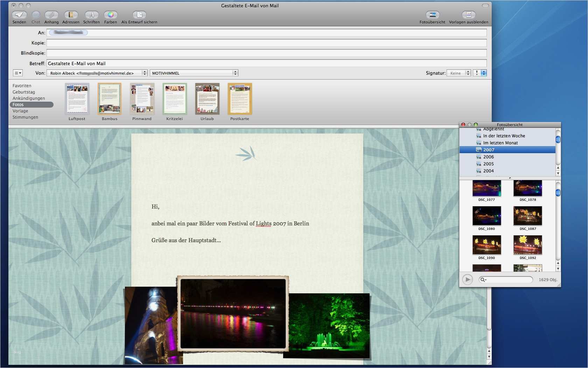
Task: Open the Schriften font panel
Action: 91,15
